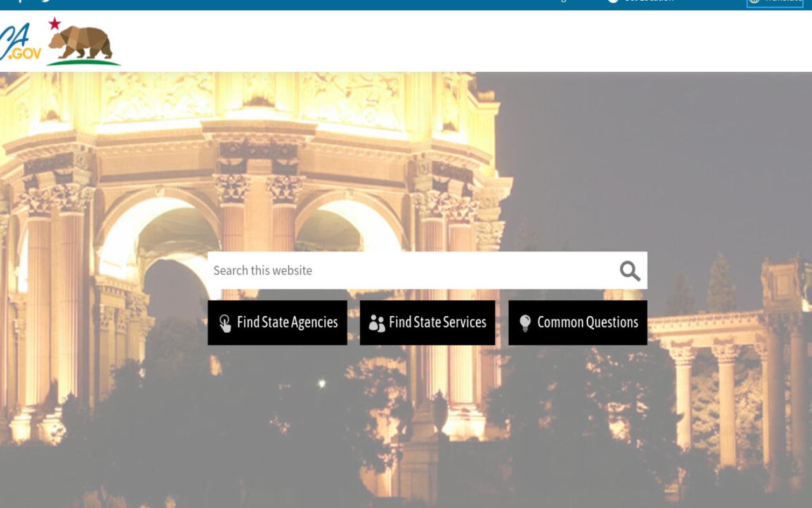Submit search with the magnifying glass icon
Screen dimensions: 812x508
(630, 271)
